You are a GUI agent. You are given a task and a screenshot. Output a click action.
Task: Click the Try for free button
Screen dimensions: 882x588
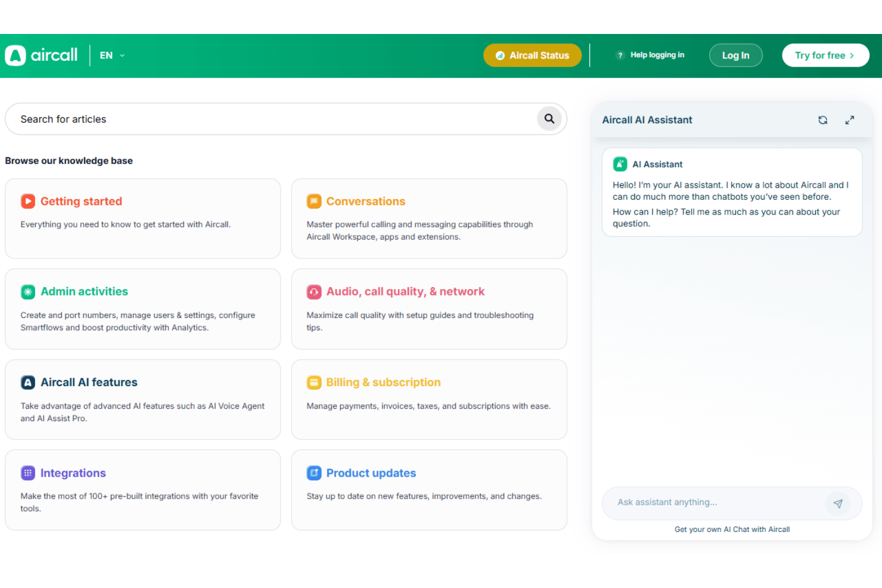pos(825,55)
